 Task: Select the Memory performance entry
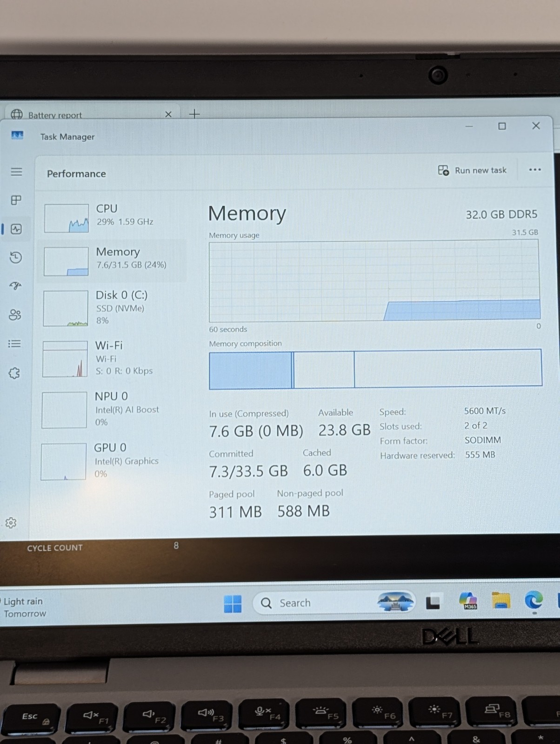(x=112, y=260)
